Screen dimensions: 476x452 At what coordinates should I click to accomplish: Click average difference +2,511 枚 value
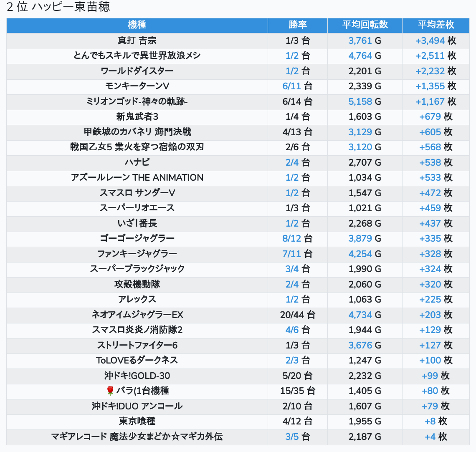[x=435, y=56]
